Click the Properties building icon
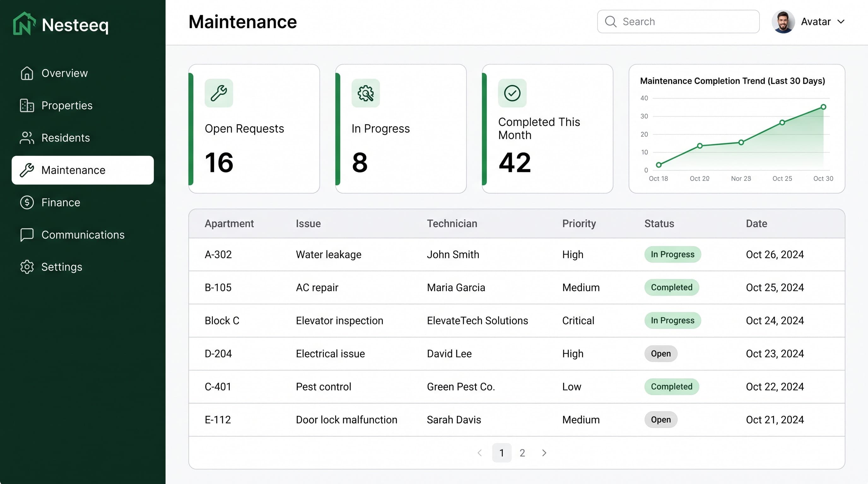 point(27,105)
